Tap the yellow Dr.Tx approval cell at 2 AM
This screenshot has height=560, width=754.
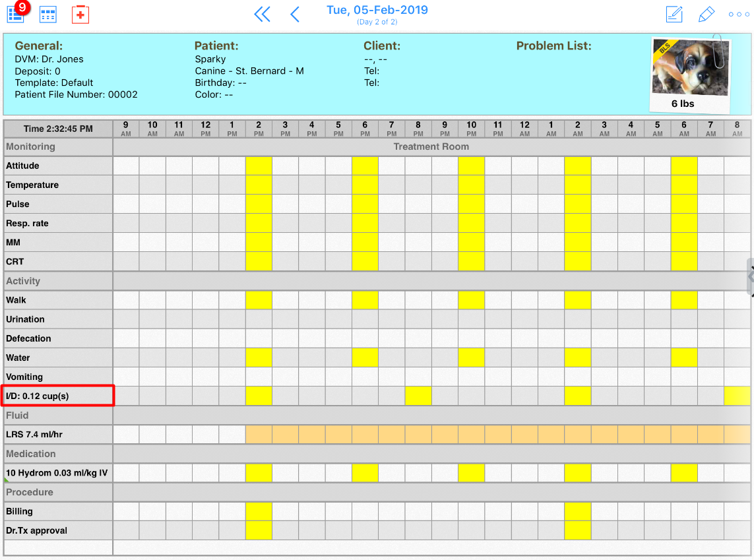[x=577, y=531]
